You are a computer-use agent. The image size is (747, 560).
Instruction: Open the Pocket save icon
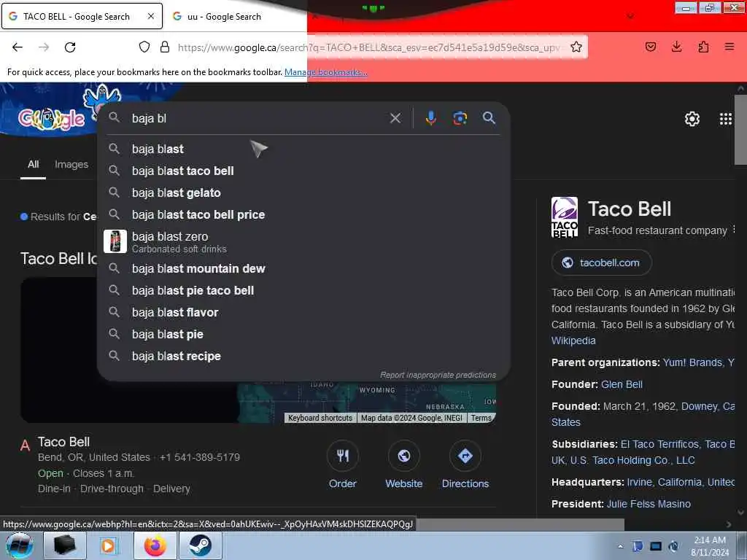pyautogui.click(x=650, y=47)
